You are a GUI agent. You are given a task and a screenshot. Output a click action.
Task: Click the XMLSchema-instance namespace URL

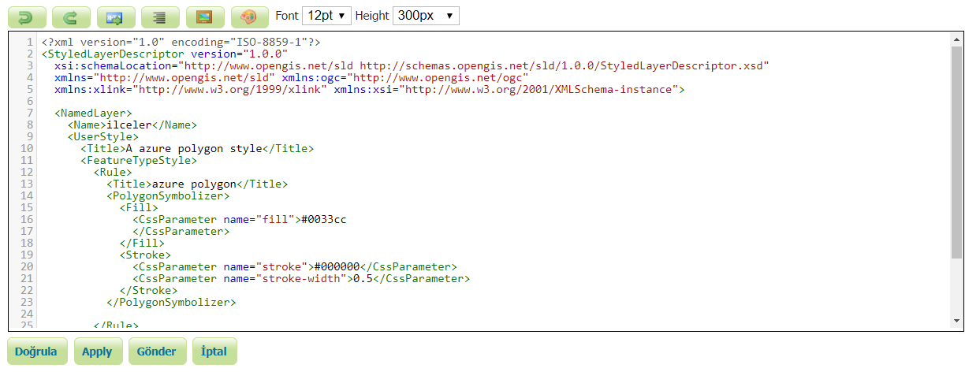point(538,89)
